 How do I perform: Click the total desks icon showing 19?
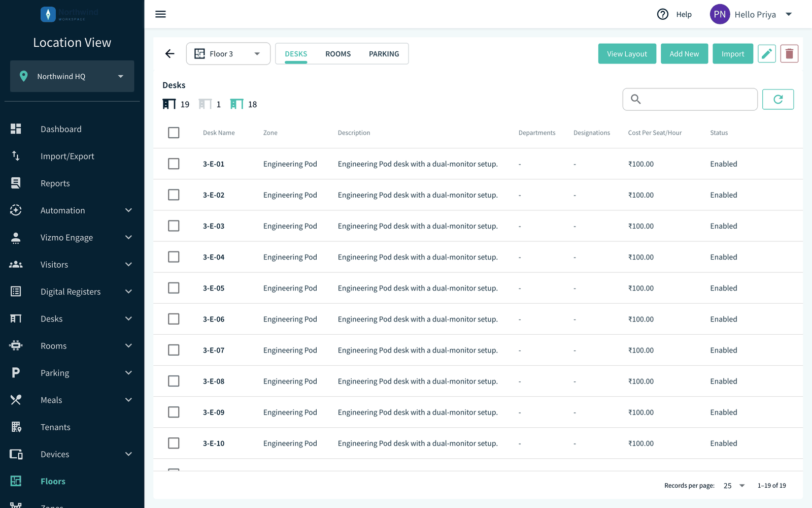pos(169,104)
